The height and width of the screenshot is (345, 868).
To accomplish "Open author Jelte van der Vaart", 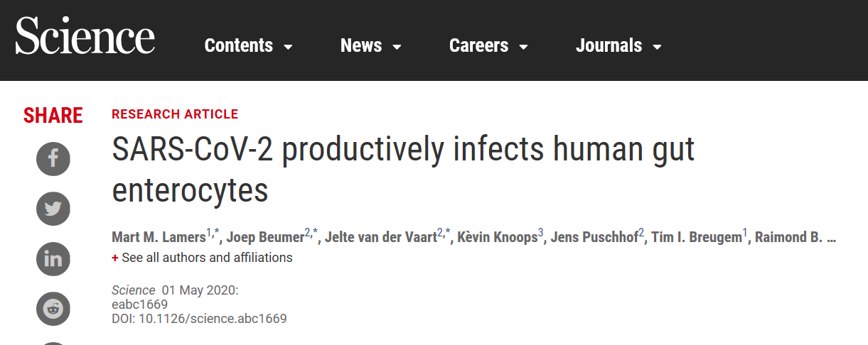I will point(381,237).
